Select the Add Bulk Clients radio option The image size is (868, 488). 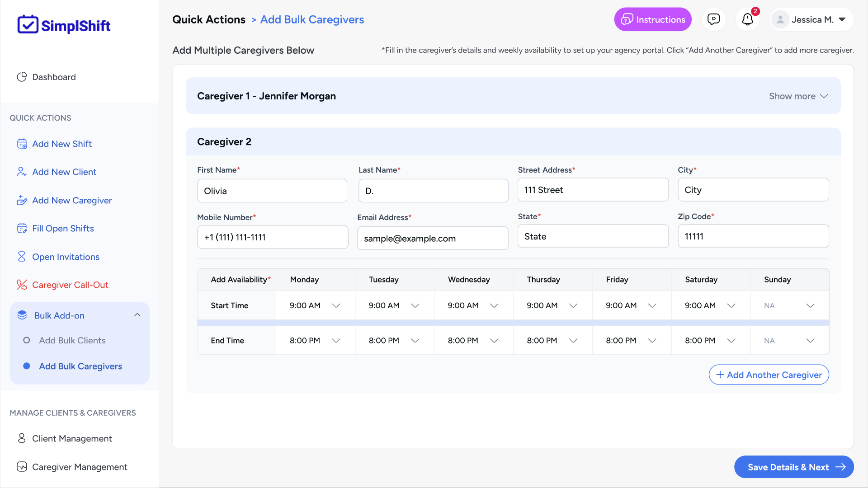27,340
